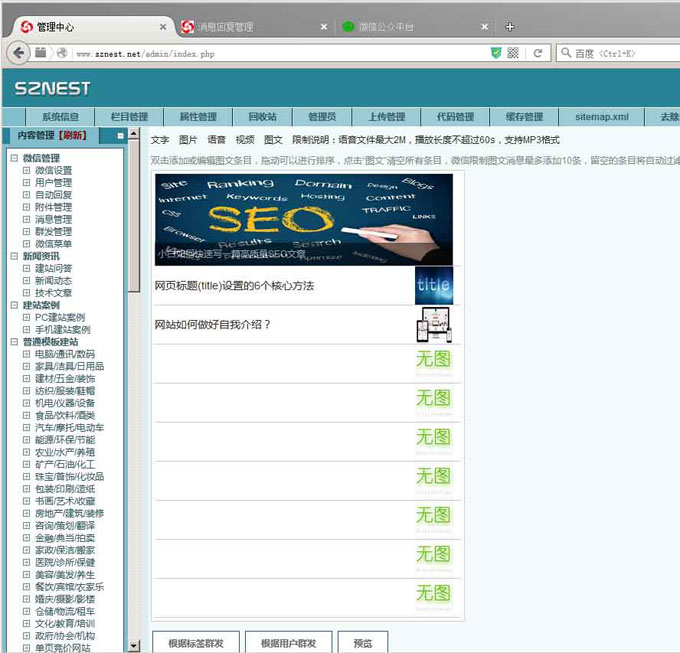
Task: Collapse sidebar panel with the minus icon
Action: click(x=120, y=136)
